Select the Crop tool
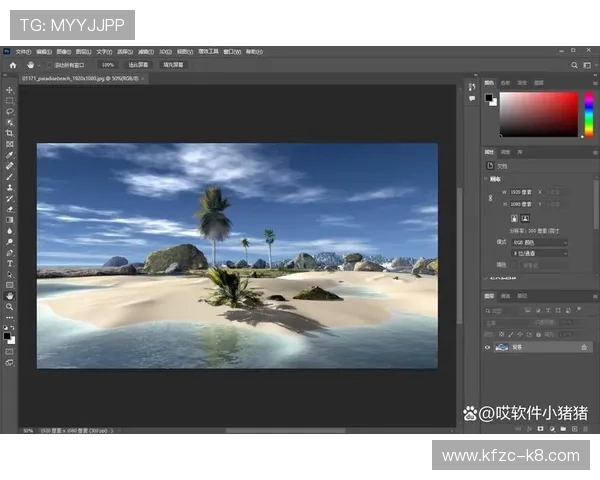The image size is (600, 480). (10, 133)
